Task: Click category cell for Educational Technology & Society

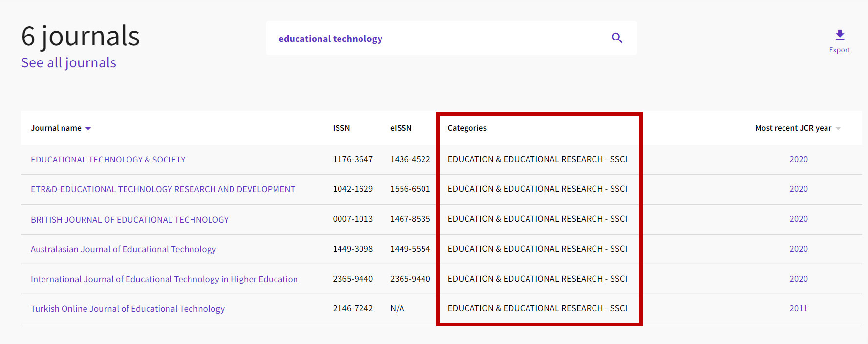Action: coord(537,159)
